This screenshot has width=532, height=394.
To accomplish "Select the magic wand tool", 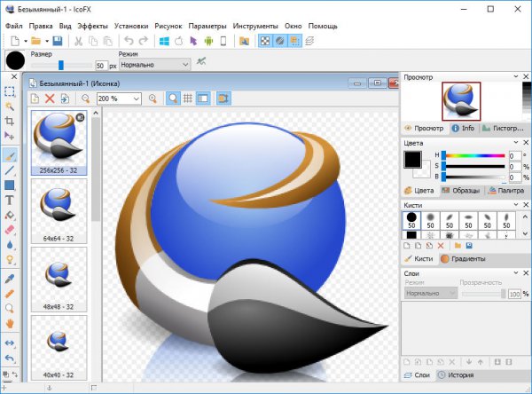I will click(x=10, y=106).
